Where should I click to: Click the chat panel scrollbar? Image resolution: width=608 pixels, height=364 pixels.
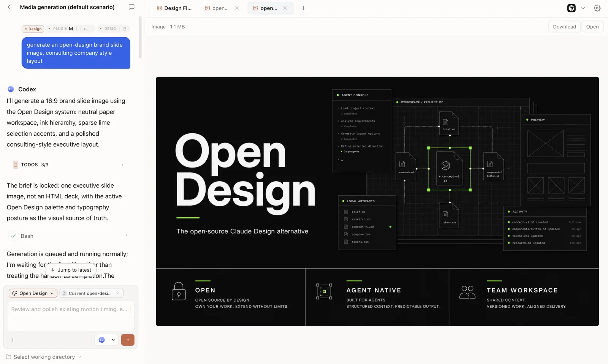coord(140,37)
